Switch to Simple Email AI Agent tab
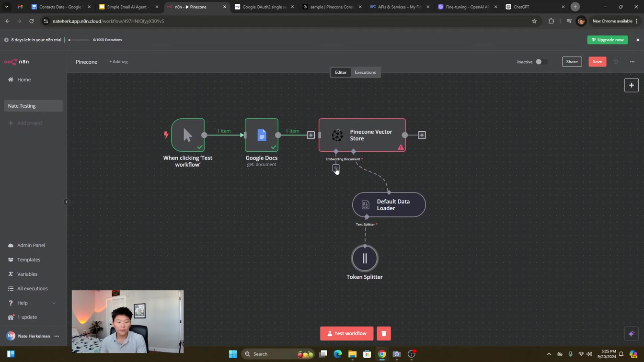The image size is (644, 362). tap(128, 7)
